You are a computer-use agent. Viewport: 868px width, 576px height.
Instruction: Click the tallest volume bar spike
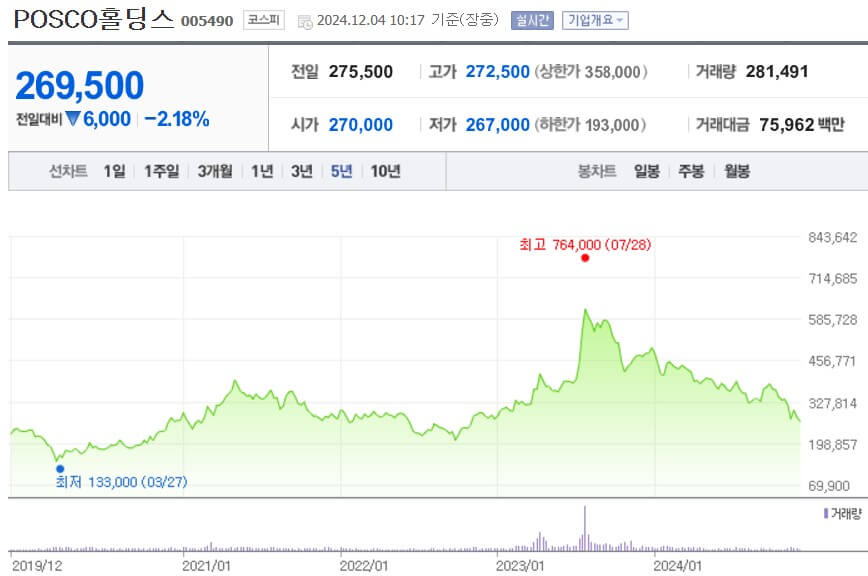[585, 528]
